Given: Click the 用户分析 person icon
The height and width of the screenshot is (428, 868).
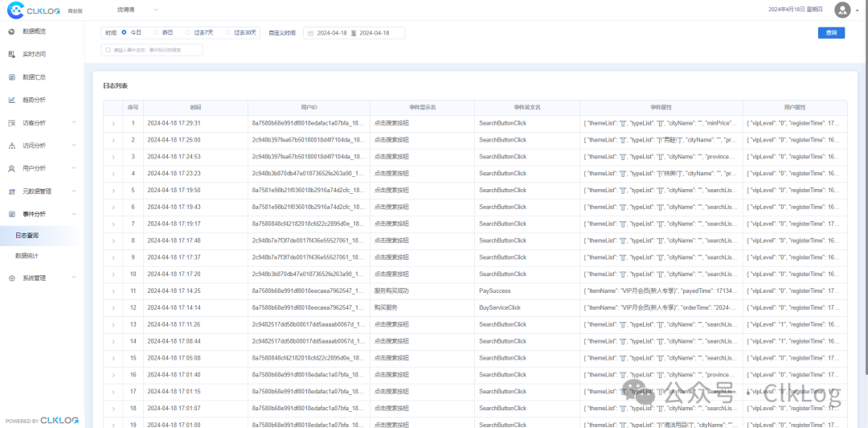Looking at the screenshot, I should point(11,168).
